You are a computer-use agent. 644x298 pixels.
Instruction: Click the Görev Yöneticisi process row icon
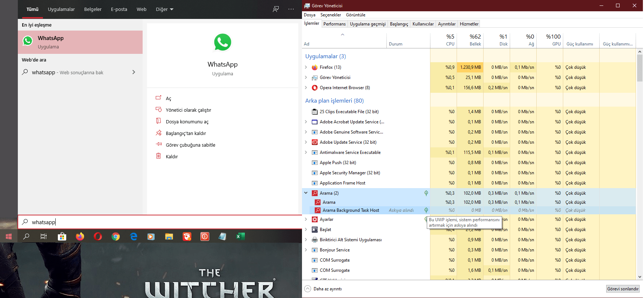[x=315, y=78]
